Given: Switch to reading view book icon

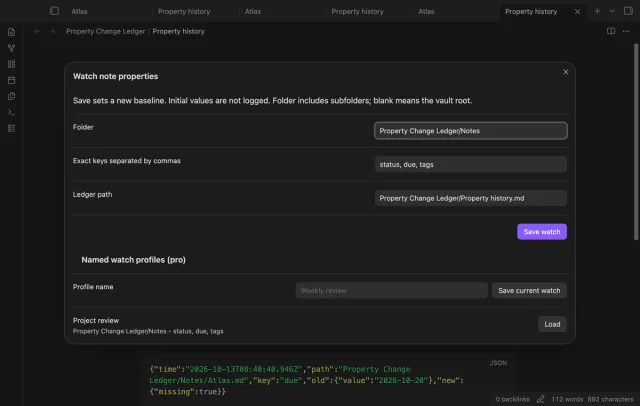Looking at the screenshot, I should click(x=611, y=31).
